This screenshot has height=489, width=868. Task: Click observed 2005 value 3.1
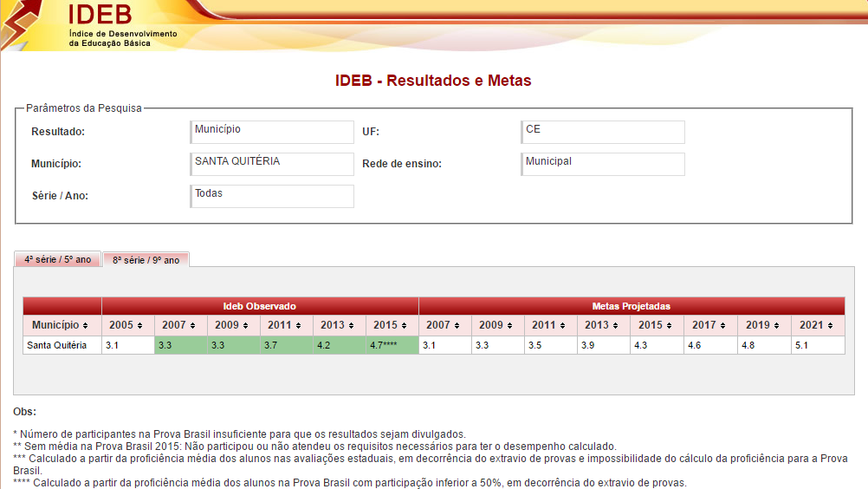pos(128,345)
